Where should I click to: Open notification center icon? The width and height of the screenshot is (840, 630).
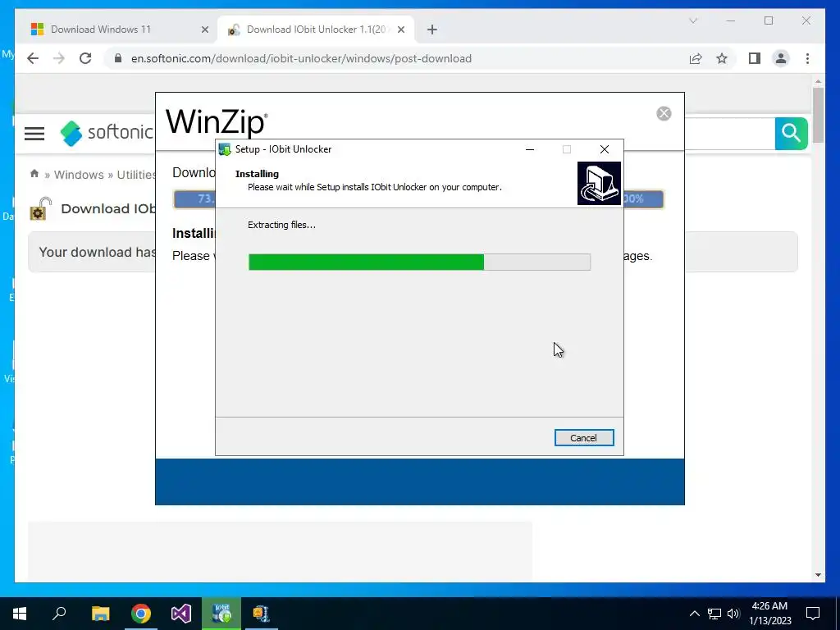[x=813, y=614]
